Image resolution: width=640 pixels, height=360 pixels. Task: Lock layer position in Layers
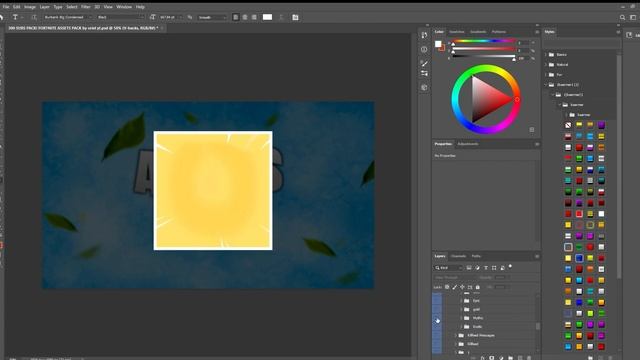click(x=462, y=287)
